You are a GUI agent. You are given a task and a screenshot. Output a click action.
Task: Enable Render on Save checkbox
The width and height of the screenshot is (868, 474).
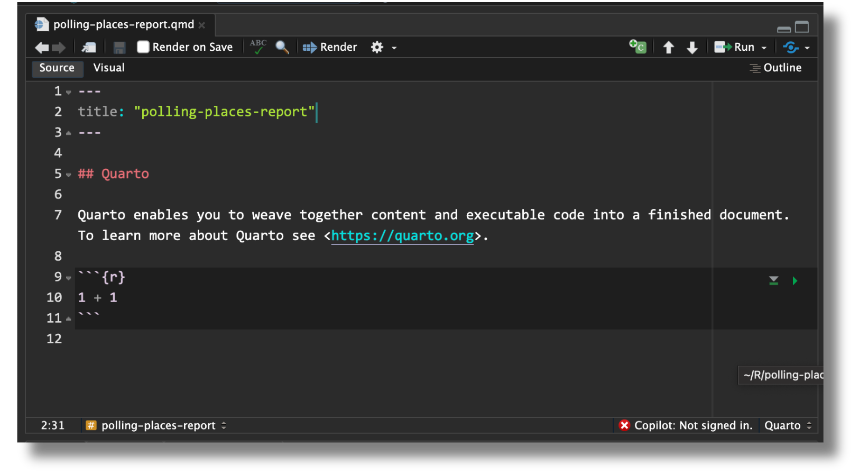click(143, 47)
